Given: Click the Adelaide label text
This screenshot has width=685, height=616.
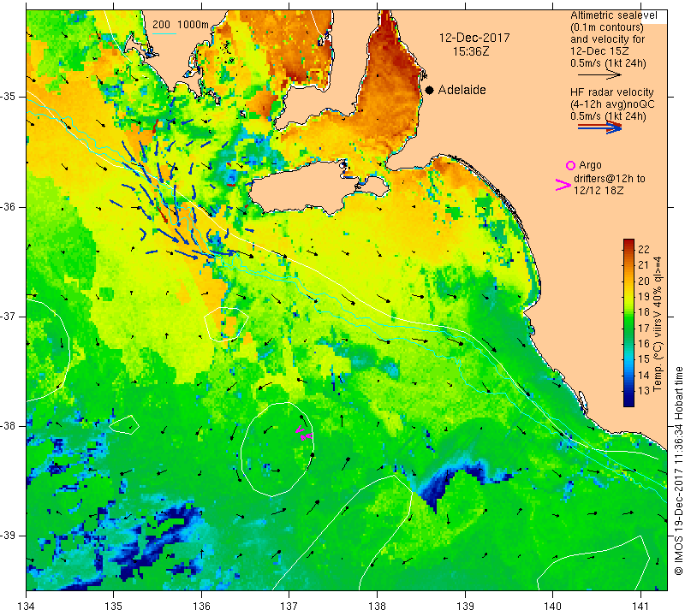Looking at the screenshot, I should [x=462, y=90].
